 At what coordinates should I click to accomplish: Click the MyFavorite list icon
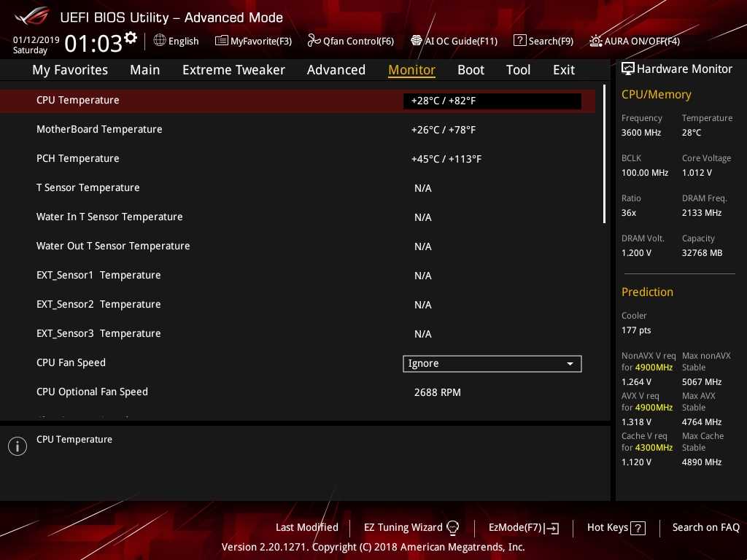pos(221,41)
